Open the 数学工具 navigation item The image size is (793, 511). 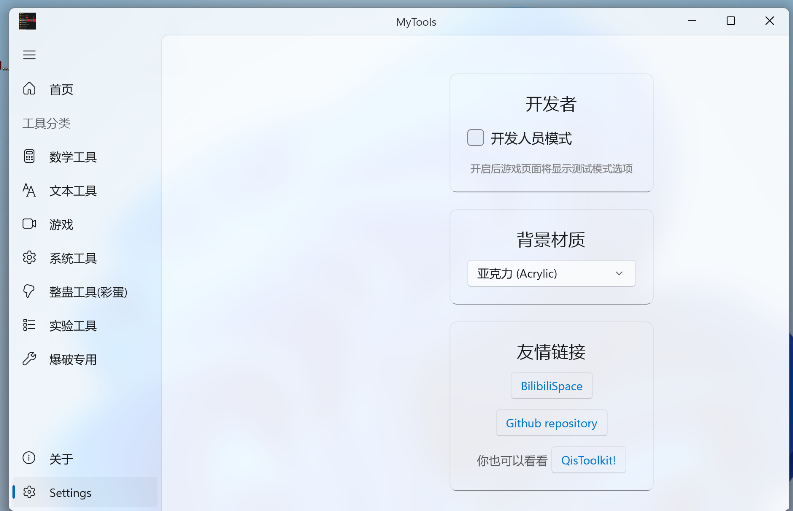pos(85,157)
